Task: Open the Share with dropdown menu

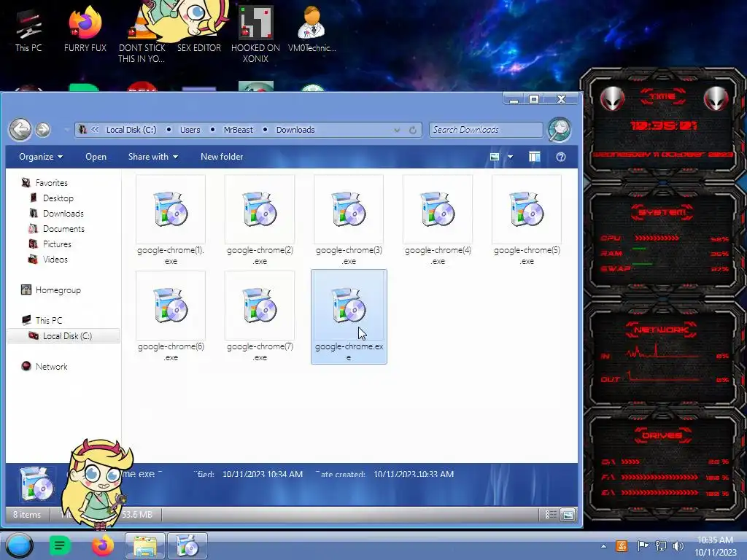Action: coord(153,157)
